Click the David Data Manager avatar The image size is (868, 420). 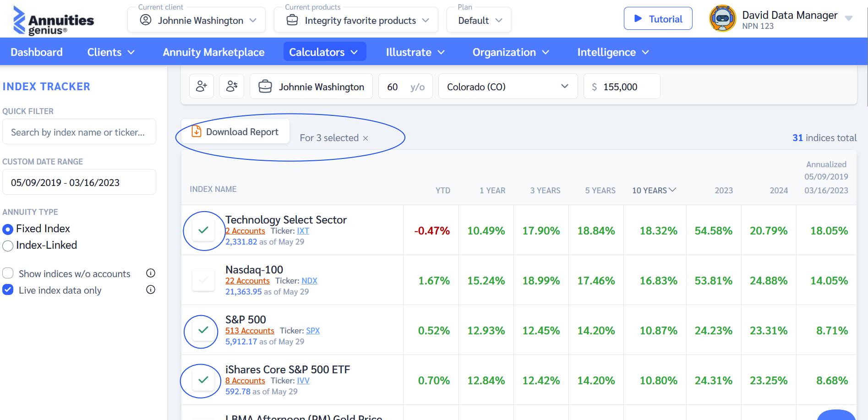tap(722, 19)
